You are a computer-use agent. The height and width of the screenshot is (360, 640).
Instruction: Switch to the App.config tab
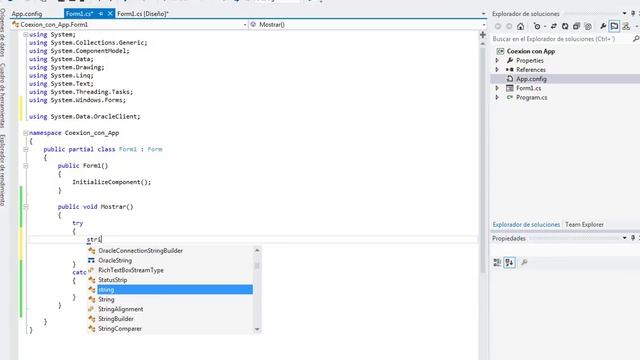click(27, 13)
